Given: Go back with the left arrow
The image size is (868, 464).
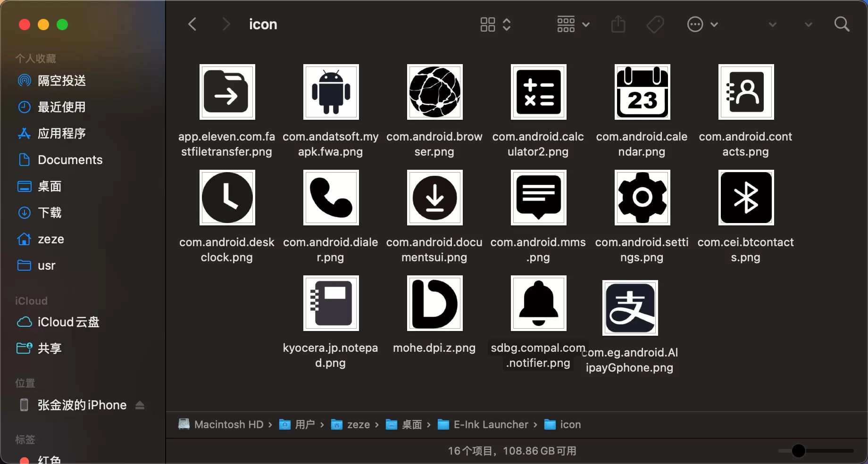Looking at the screenshot, I should click(x=192, y=24).
